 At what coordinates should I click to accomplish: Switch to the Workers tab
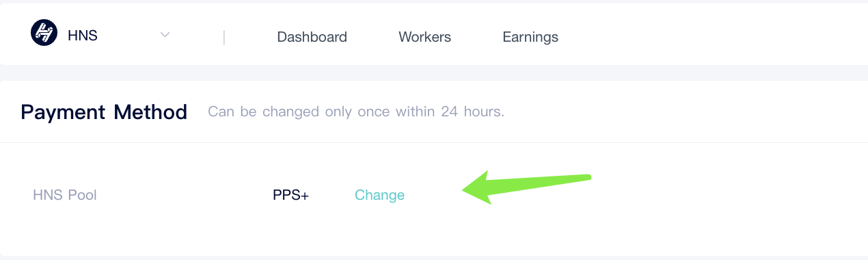[424, 37]
